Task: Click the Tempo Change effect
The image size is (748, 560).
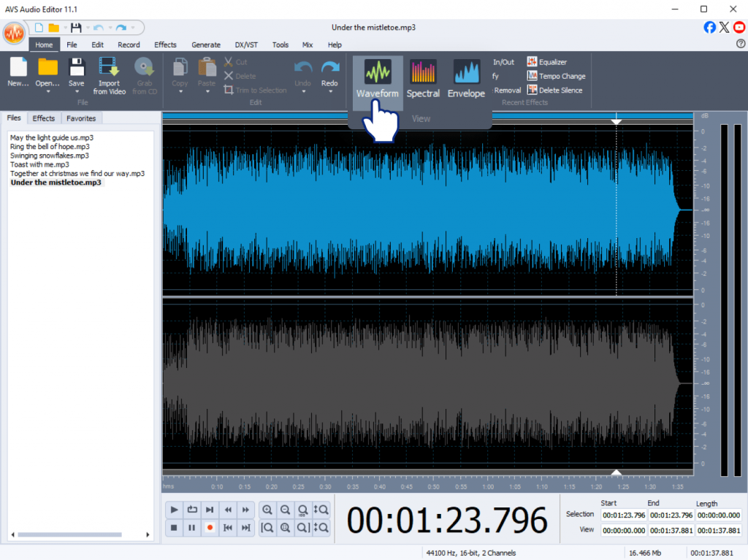Action: 556,76
